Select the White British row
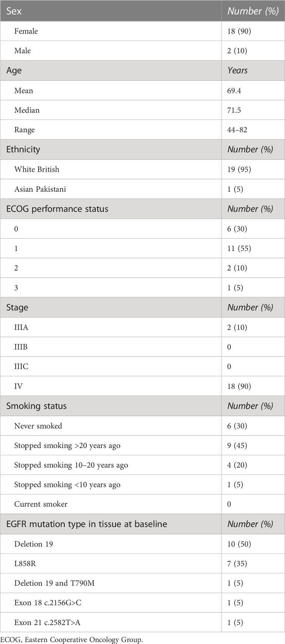 [x=142, y=170]
